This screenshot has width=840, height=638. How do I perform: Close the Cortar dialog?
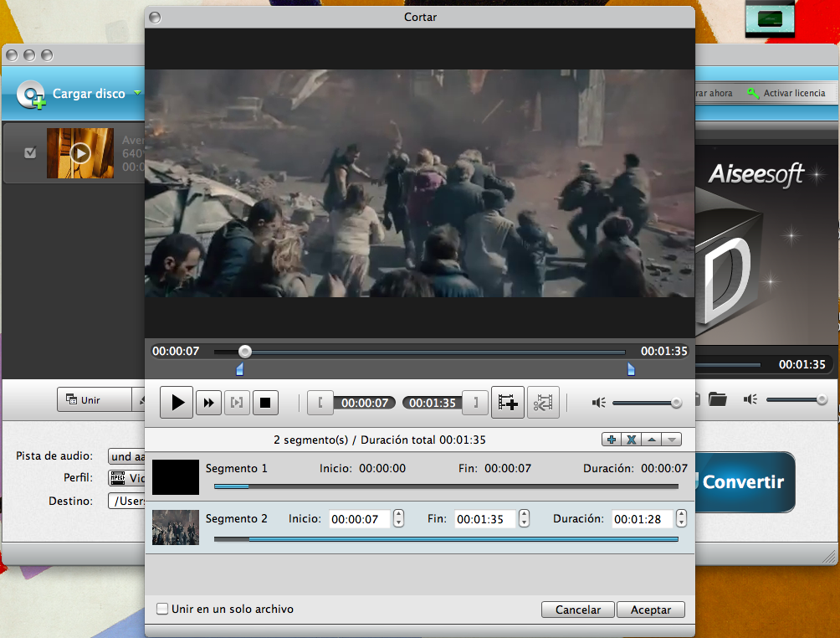[x=155, y=18]
